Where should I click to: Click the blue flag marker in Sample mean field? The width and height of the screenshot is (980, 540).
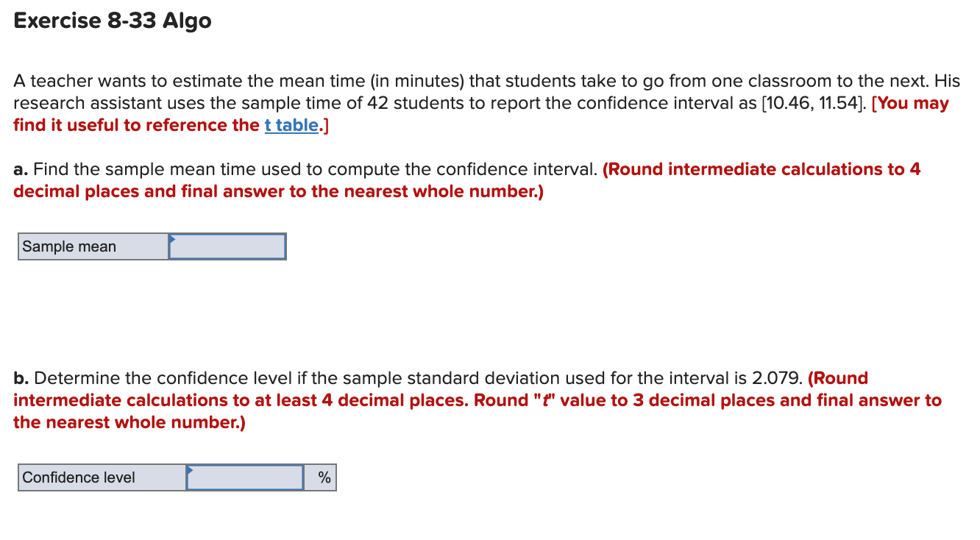171,240
